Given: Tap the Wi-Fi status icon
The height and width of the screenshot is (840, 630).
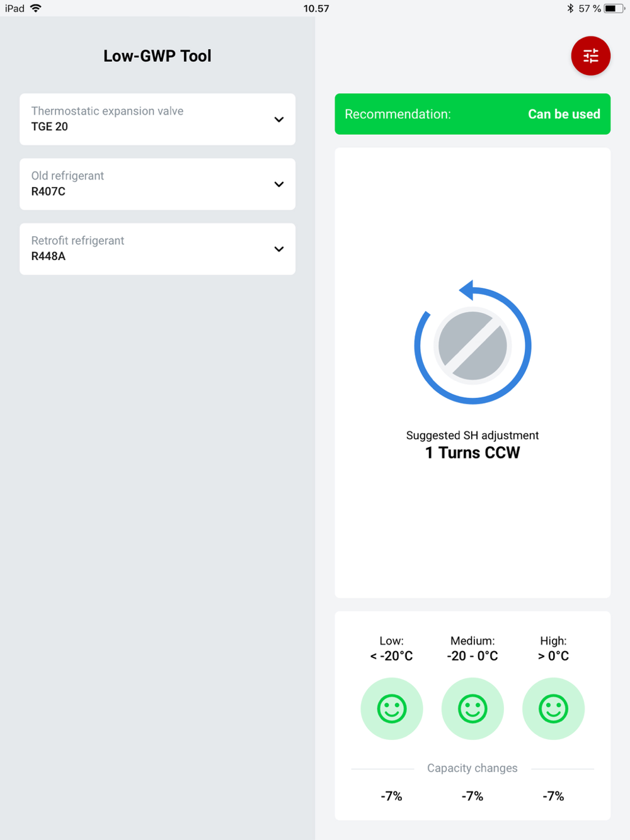Looking at the screenshot, I should [36, 8].
